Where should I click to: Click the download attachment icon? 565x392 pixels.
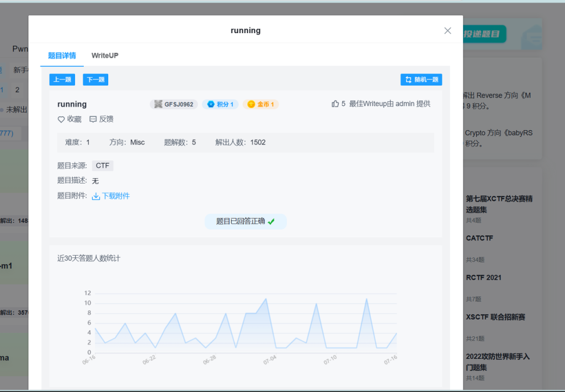click(95, 196)
